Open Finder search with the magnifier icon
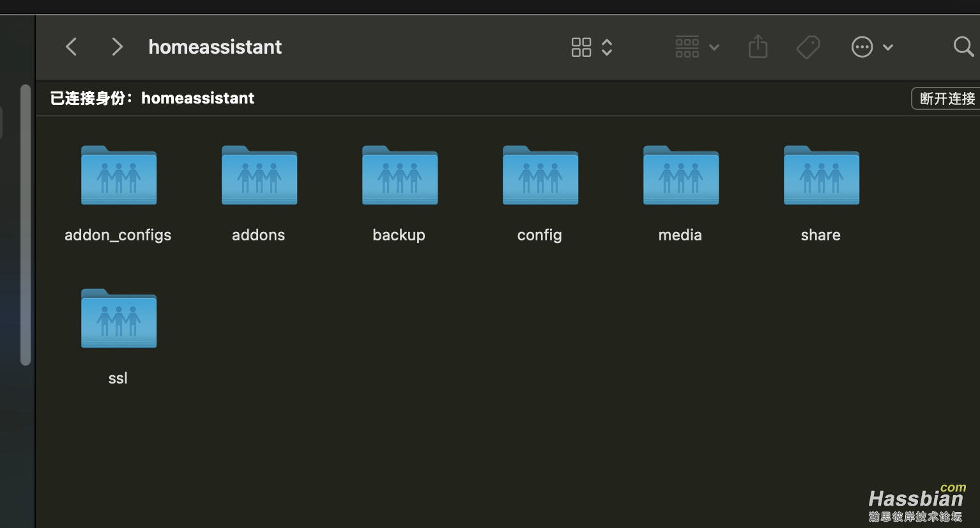 click(x=963, y=47)
